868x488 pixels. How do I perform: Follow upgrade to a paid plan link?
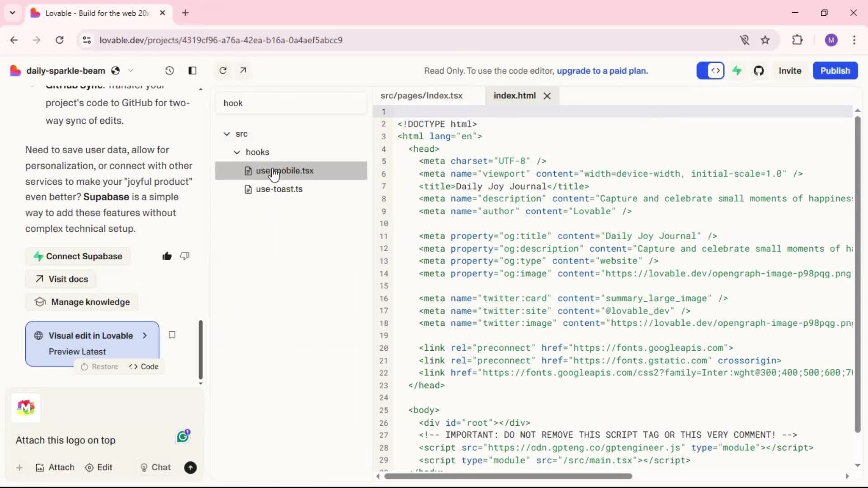pyautogui.click(x=602, y=70)
